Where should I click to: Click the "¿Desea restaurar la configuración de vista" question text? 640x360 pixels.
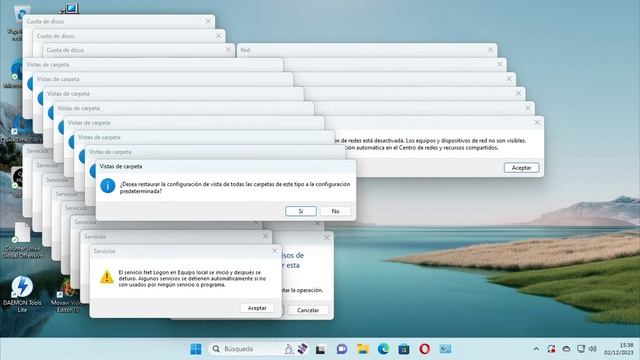coord(235,187)
